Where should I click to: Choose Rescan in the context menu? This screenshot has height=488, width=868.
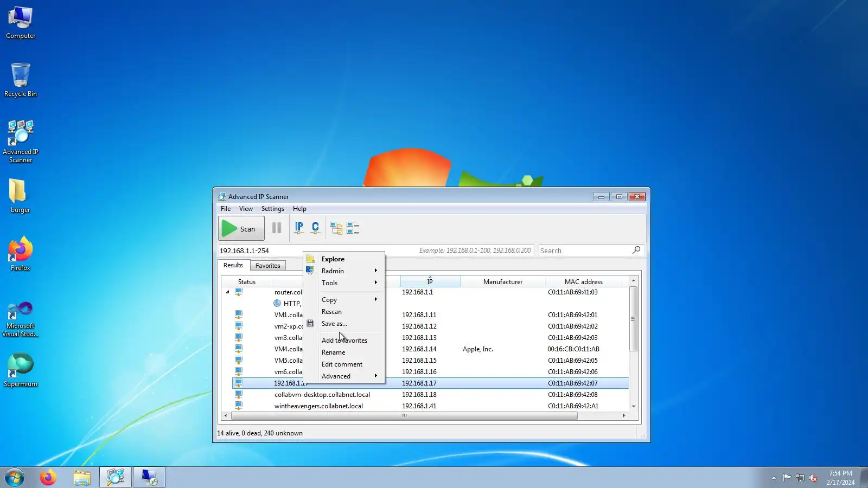[x=344, y=312]
